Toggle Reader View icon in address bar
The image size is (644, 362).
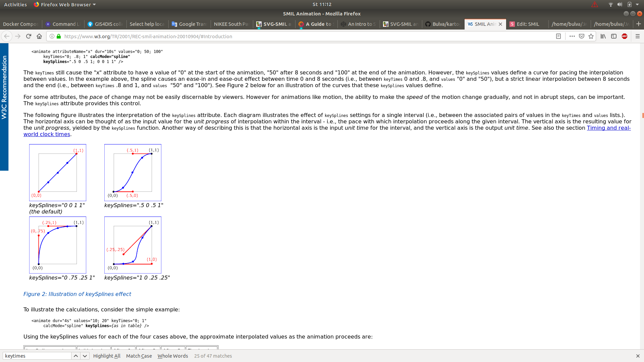(x=558, y=36)
